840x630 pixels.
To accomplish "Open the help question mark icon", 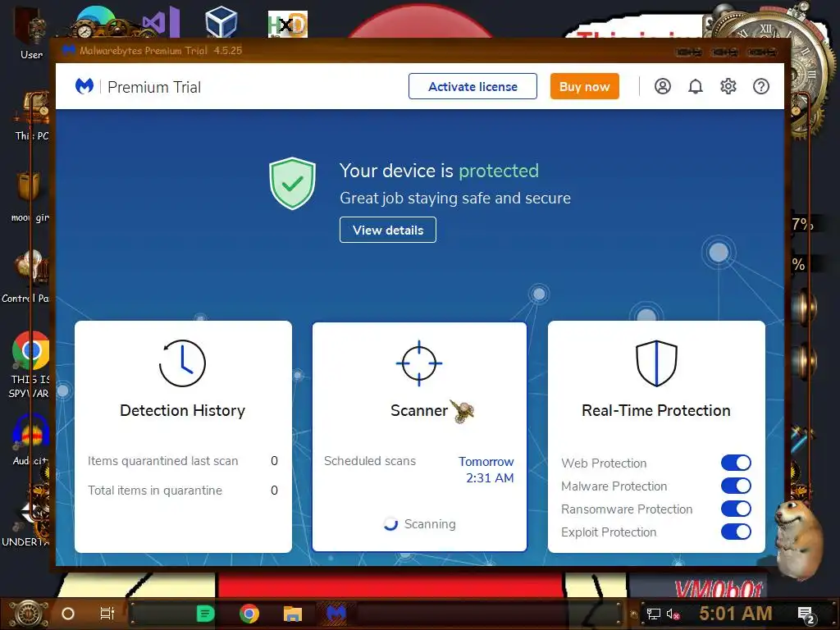I will pyautogui.click(x=760, y=86).
